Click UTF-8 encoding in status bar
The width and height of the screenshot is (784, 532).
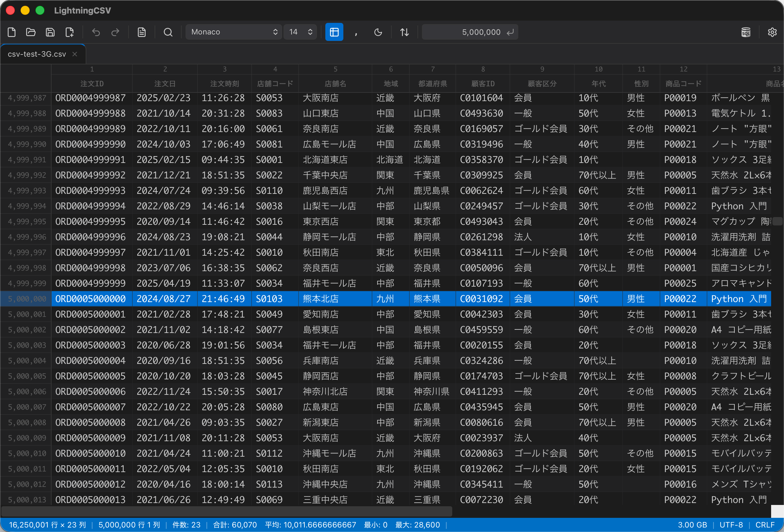(x=731, y=525)
